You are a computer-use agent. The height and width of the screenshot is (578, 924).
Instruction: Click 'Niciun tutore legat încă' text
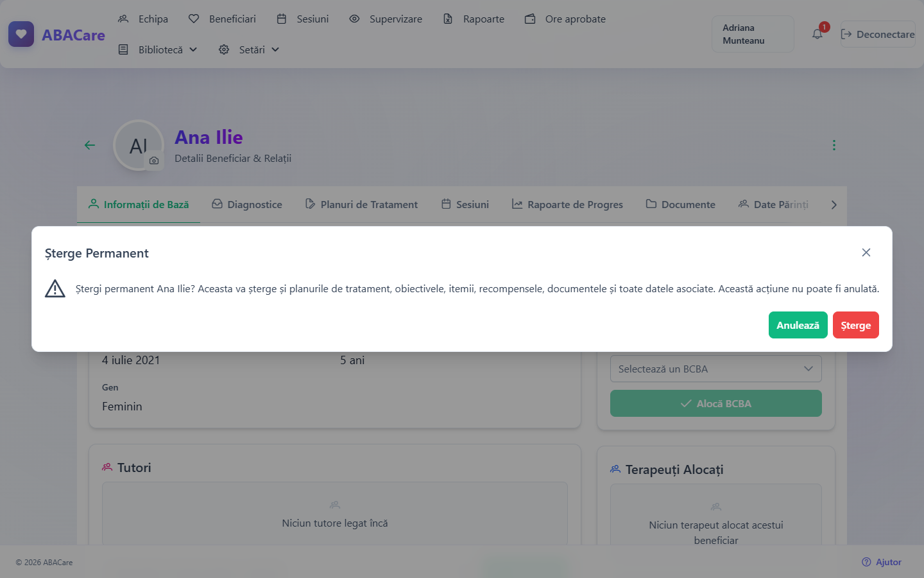(335, 523)
